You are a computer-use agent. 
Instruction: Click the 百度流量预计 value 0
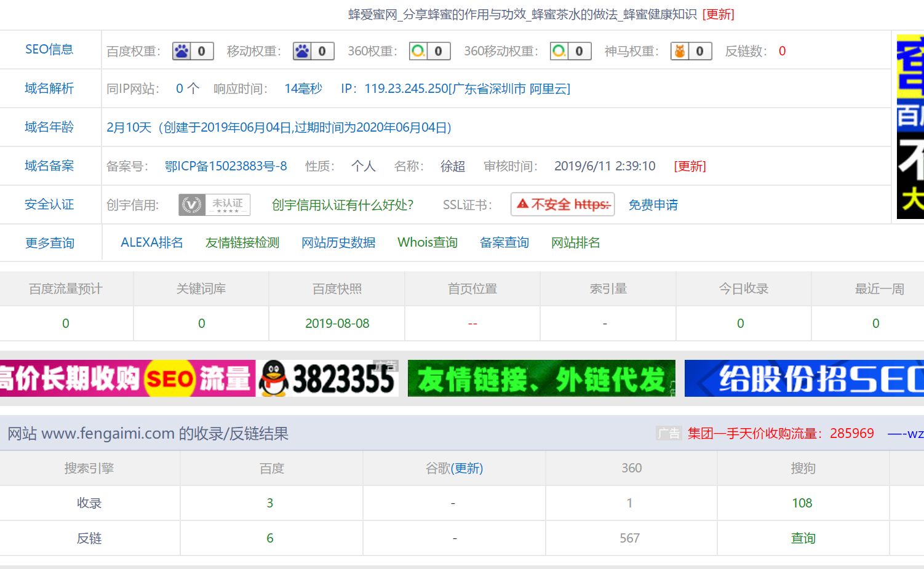[x=66, y=324]
